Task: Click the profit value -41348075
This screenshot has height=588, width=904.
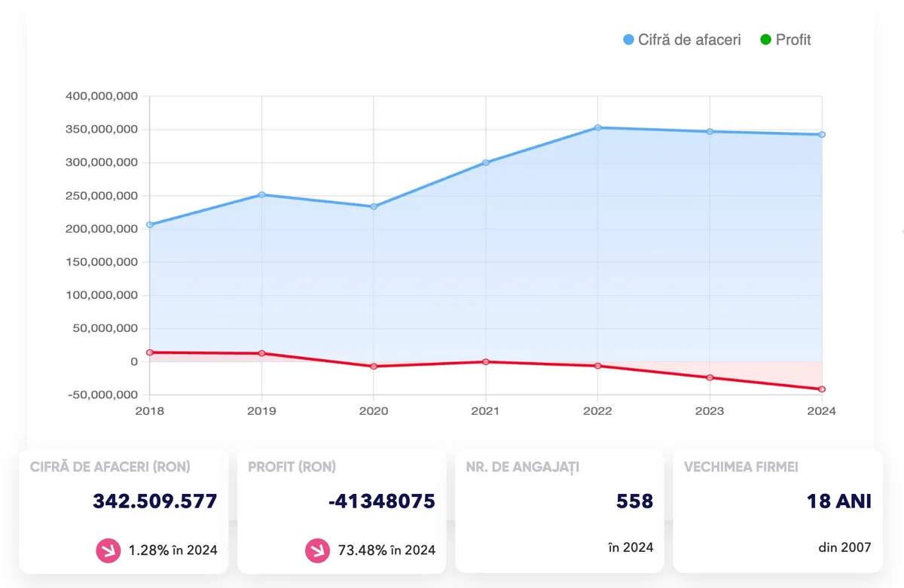Action: [x=382, y=501]
